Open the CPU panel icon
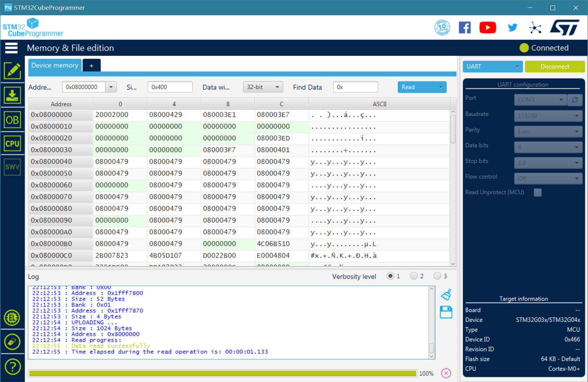Screen dimensions: 588x382 coord(13,143)
